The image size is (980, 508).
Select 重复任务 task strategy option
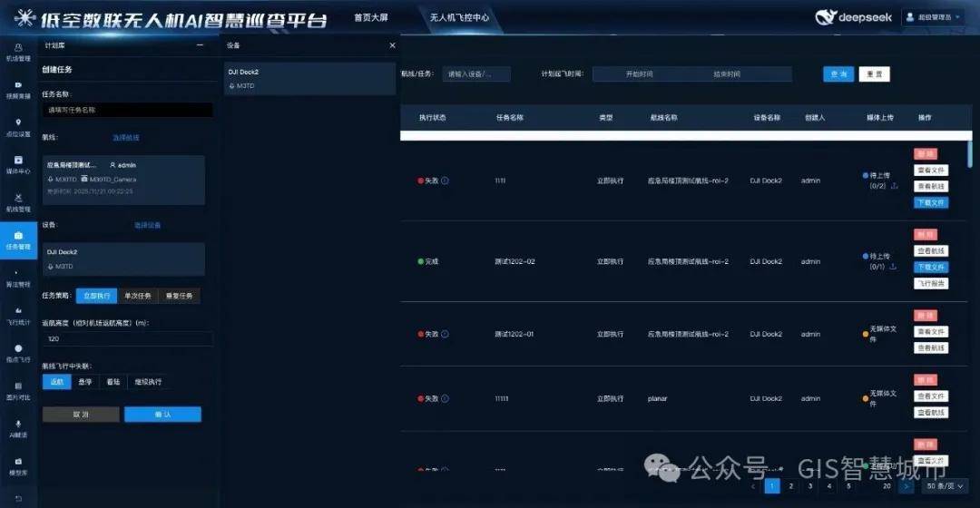pyautogui.click(x=179, y=296)
